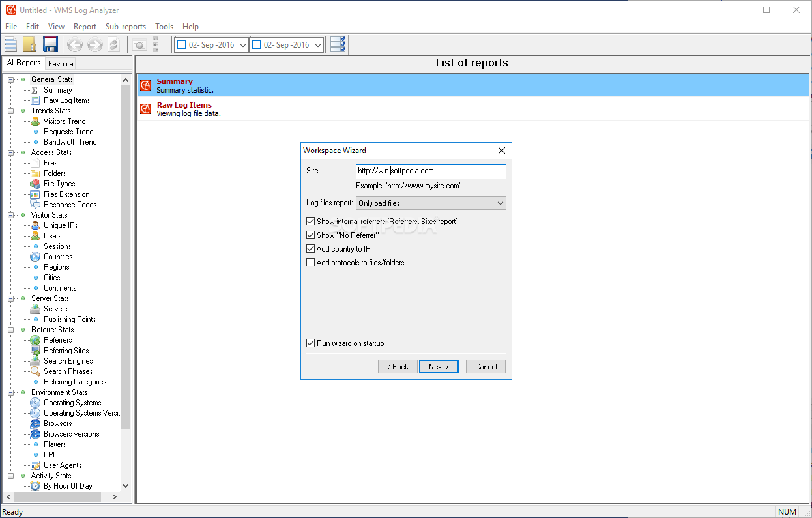
Task: Click the User Agents tree icon
Action: [x=35, y=465]
